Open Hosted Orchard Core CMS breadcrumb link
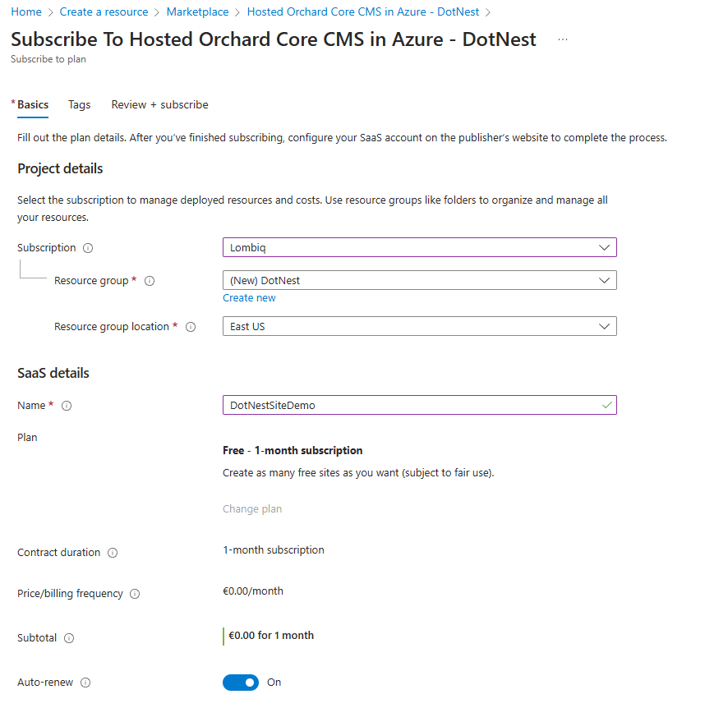The image size is (728, 708). pyautogui.click(x=362, y=12)
